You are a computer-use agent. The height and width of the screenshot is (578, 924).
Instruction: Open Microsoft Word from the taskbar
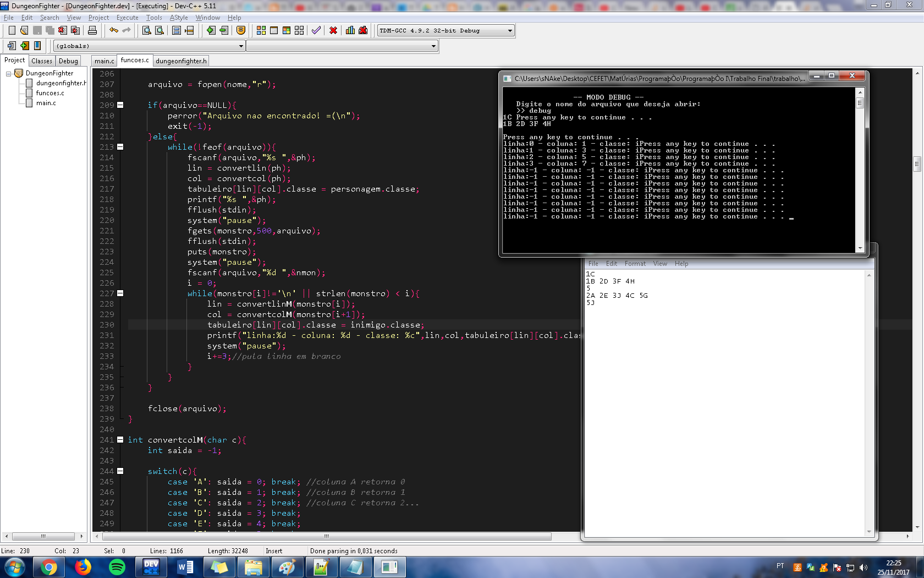pos(185,567)
